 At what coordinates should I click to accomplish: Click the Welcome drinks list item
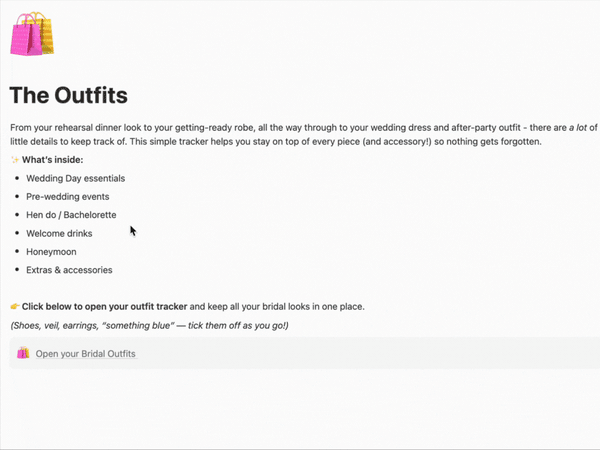[x=61, y=233]
